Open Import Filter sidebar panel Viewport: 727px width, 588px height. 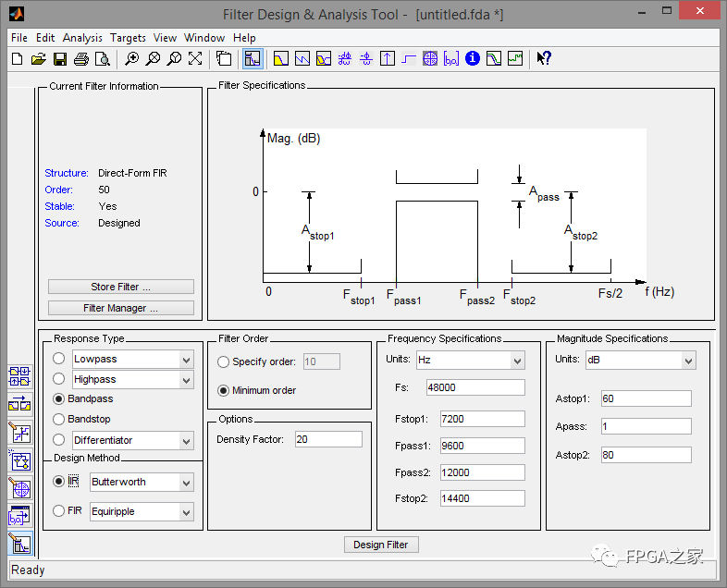[20, 516]
